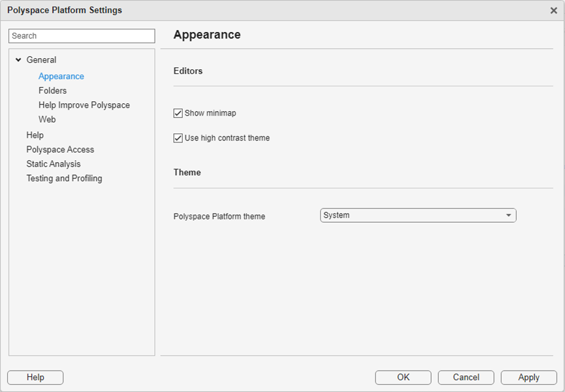Open the Polyspace Platform theme dropdown
This screenshot has height=392, width=565.
click(418, 214)
